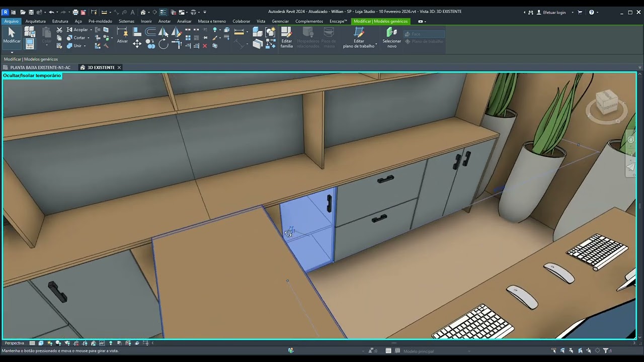This screenshot has height=362, width=644.
Task: Open the Anotar ribbon tab
Action: pyautogui.click(x=165, y=21)
